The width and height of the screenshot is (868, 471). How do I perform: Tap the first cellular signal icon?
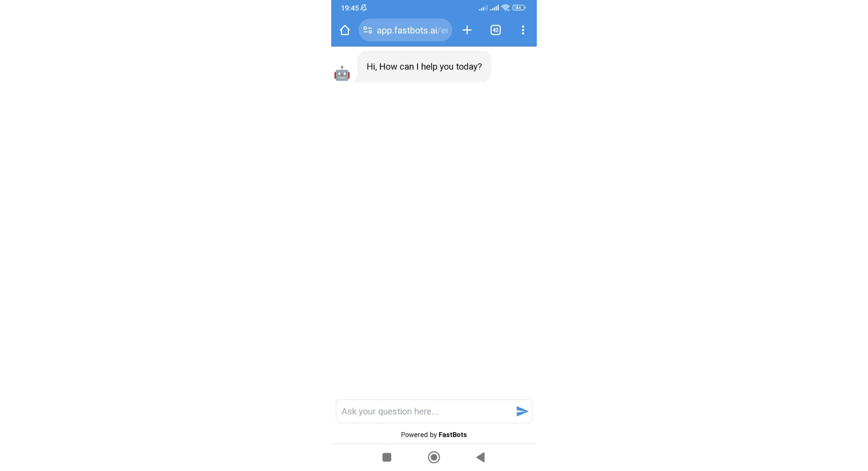click(x=483, y=8)
